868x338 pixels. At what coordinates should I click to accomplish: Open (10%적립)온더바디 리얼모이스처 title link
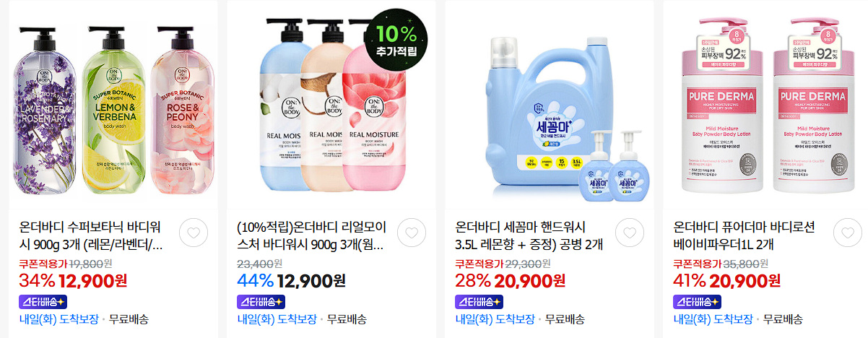coord(311,236)
